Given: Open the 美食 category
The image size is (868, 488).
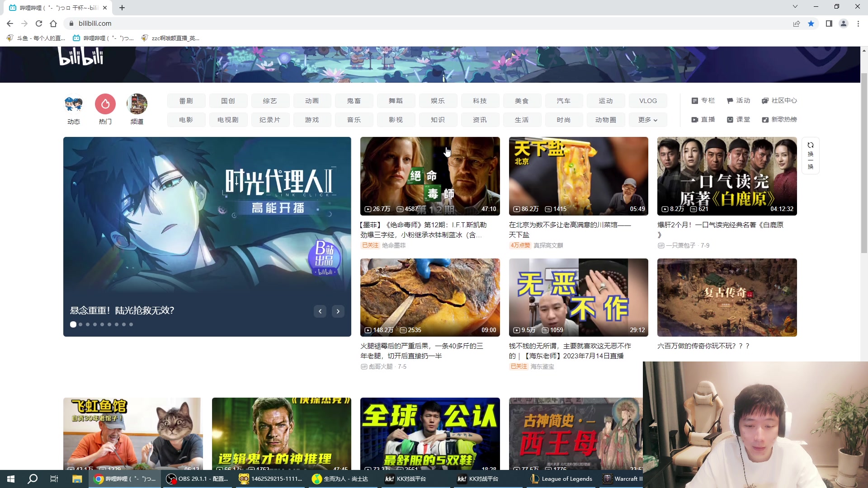Looking at the screenshot, I should pyautogui.click(x=522, y=101).
